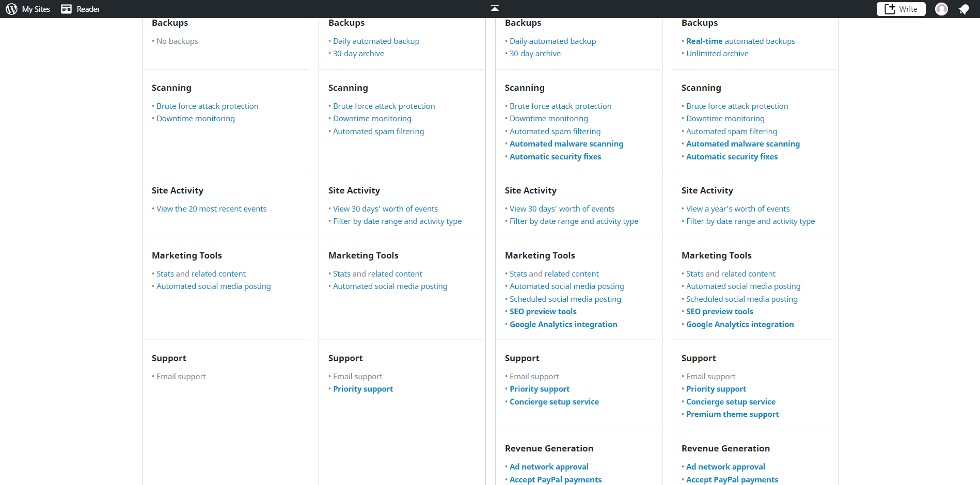
Task: Open 'Real-time automated backups' link
Action: 740,41
